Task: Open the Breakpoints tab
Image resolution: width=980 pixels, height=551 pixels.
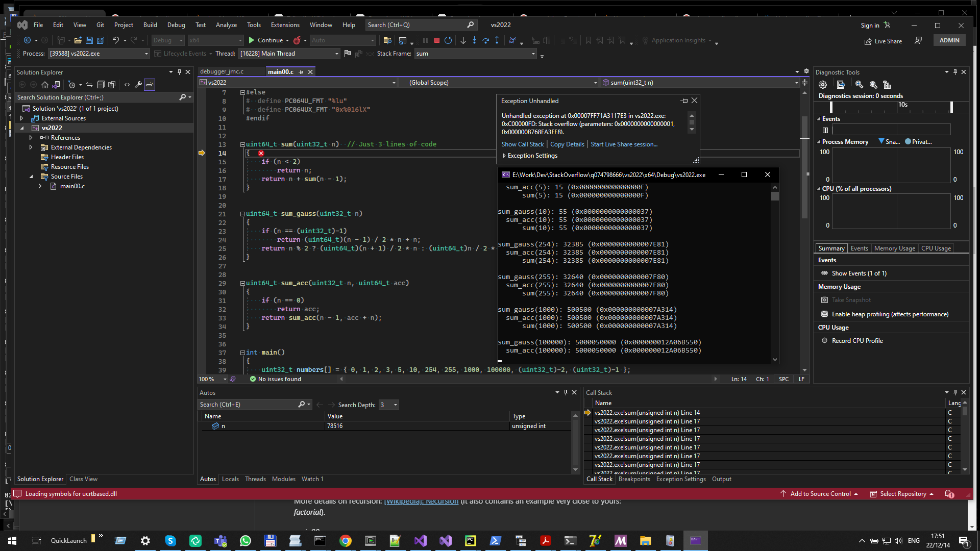Action: click(x=634, y=479)
